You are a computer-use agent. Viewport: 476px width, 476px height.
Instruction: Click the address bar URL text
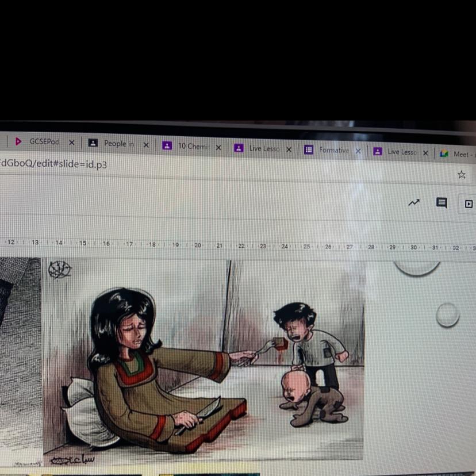click(x=53, y=164)
